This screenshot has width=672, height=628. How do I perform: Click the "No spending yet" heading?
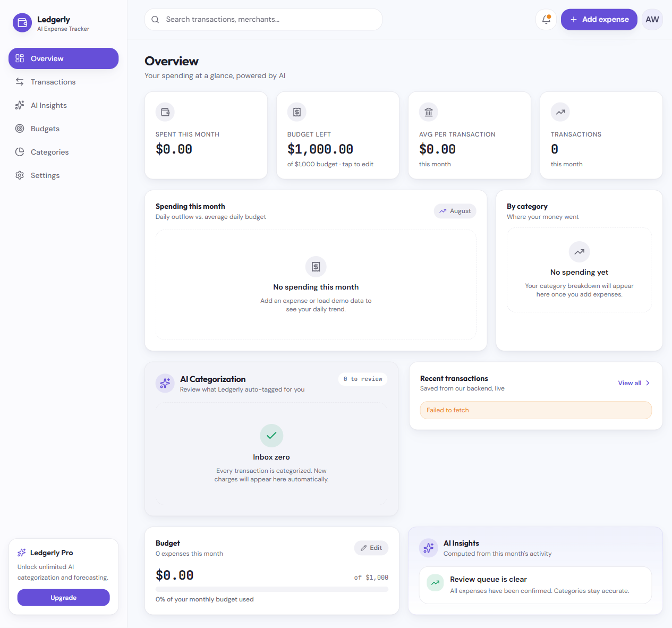[x=580, y=272]
